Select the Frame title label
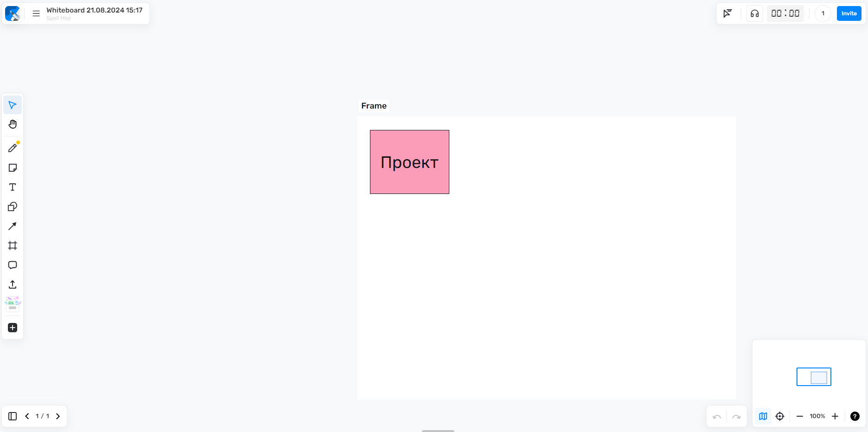 point(374,106)
